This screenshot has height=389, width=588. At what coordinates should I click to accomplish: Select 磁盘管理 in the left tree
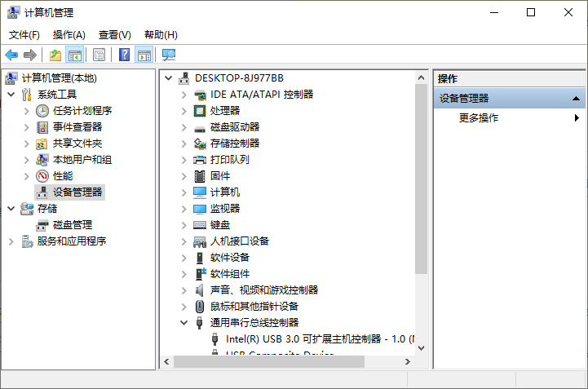point(73,225)
